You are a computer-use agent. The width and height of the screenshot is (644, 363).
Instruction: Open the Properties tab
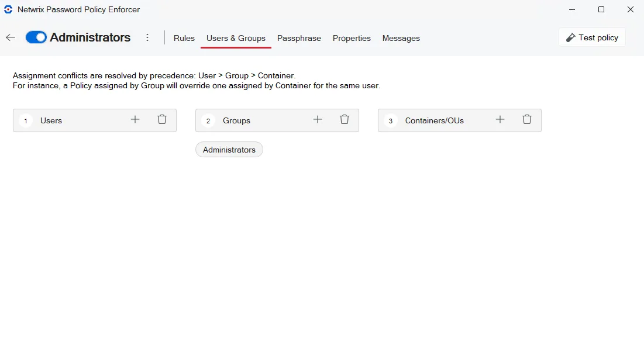coord(352,38)
